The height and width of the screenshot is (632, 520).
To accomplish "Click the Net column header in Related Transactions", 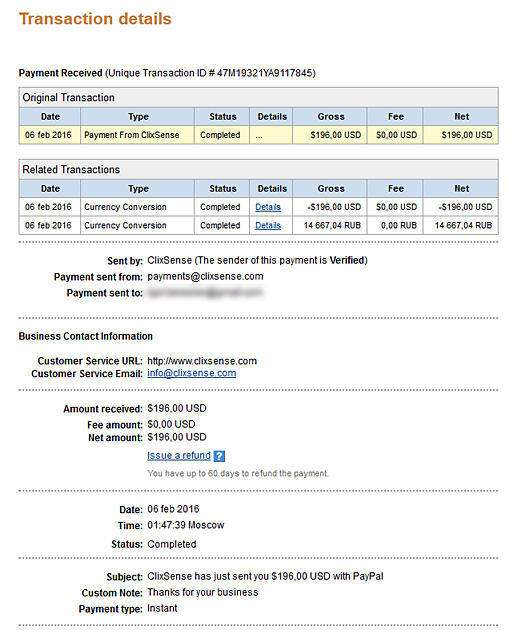I will click(461, 189).
